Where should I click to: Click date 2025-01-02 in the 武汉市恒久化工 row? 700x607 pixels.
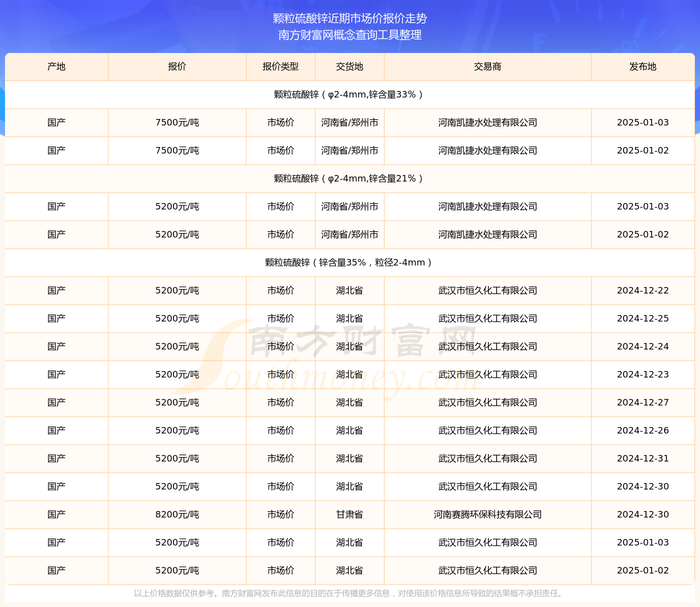642,570
